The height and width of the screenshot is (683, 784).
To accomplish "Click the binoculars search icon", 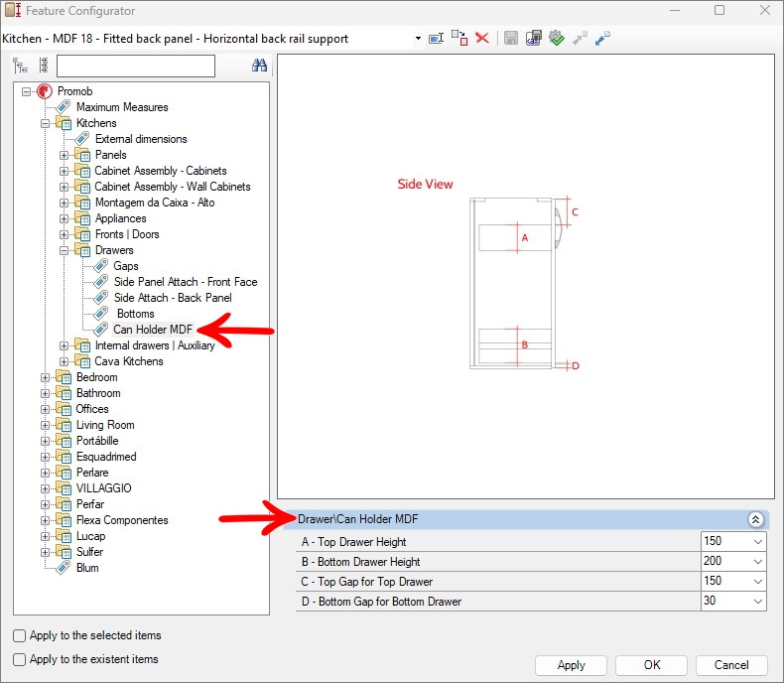I will (259, 65).
